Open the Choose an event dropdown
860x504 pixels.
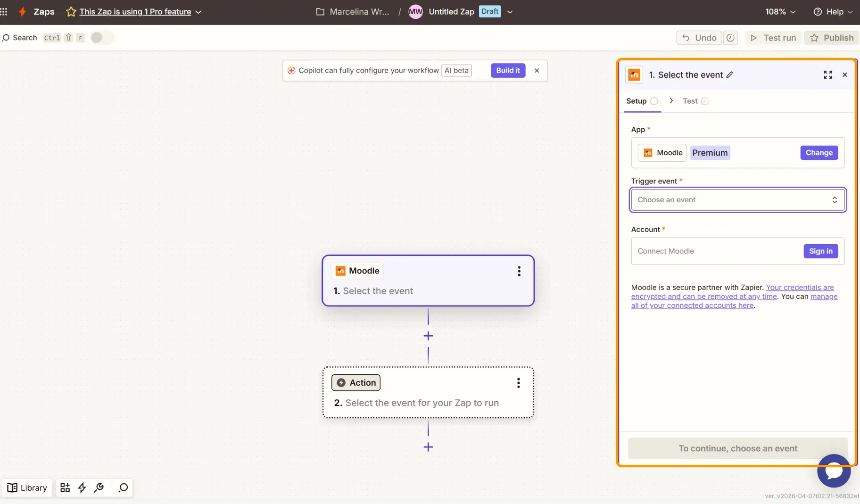(738, 200)
